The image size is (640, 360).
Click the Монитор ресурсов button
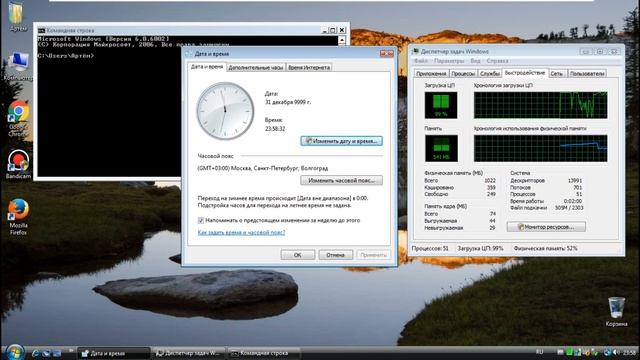coord(546,227)
